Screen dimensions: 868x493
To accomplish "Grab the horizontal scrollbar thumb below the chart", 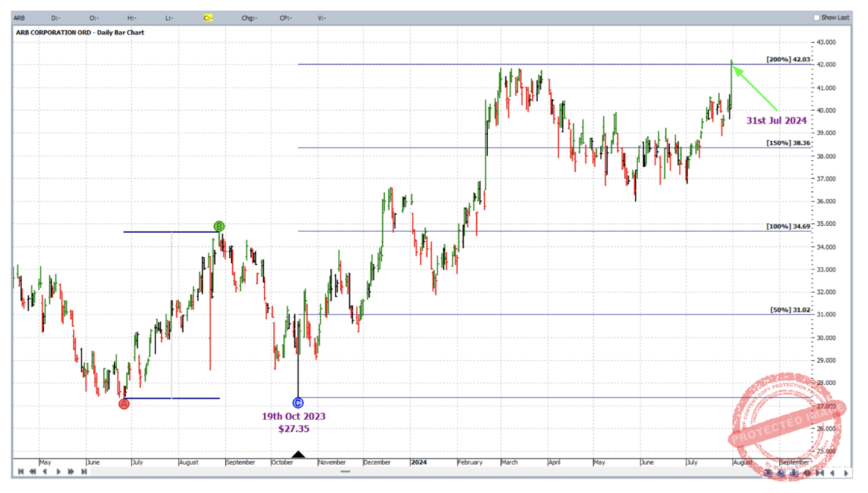I will pyautogui.click(x=345, y=472).
